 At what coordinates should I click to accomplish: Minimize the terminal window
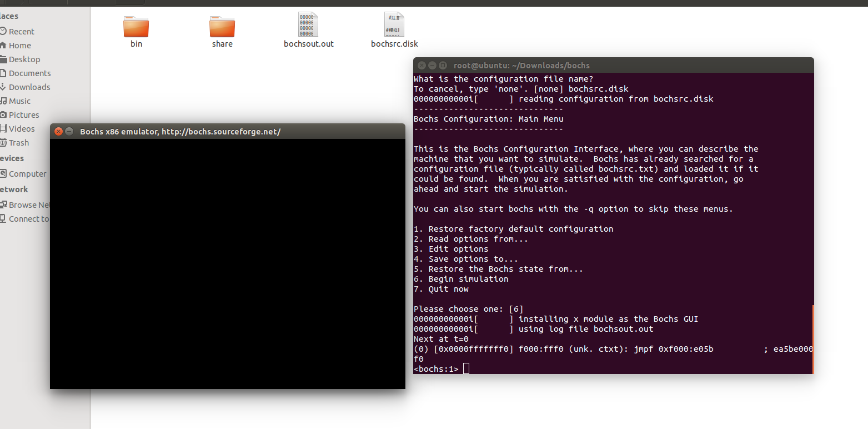[432, 66]
